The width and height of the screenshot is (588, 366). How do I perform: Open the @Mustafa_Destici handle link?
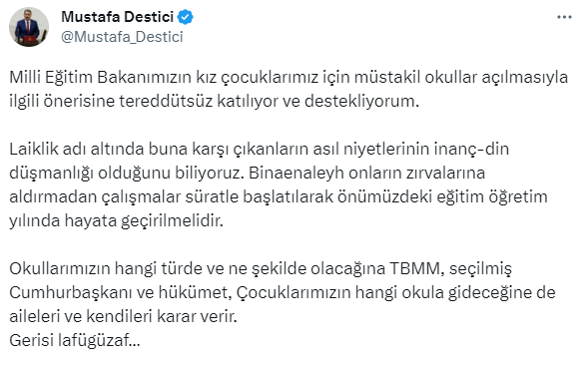(x=122, y=37)
